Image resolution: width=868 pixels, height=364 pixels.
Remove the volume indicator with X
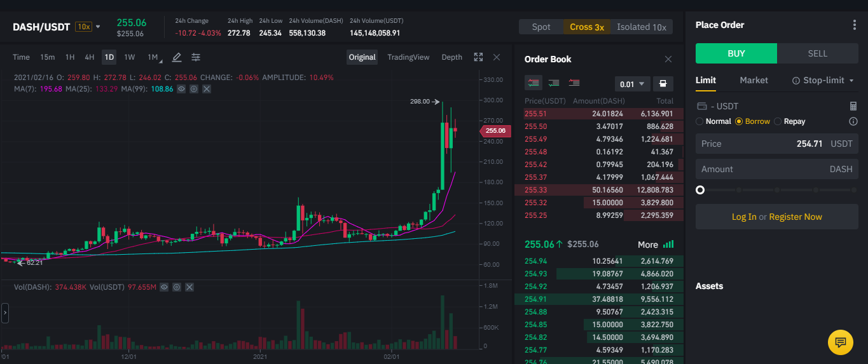click(x=189, y=287)
